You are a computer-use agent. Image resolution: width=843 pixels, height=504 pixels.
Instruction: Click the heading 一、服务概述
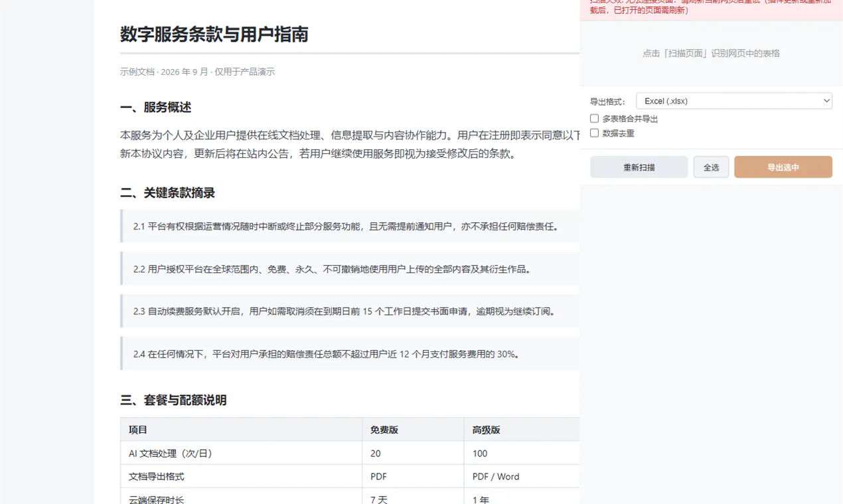pyautogui.click(x=156, y=107)
